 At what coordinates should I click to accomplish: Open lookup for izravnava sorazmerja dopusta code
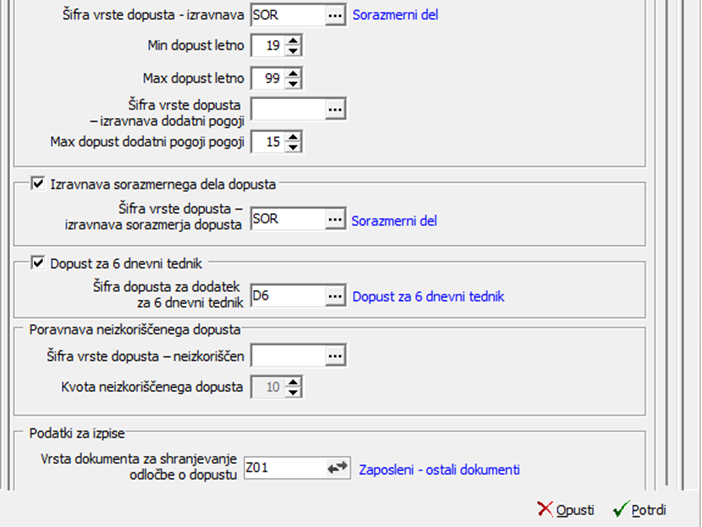click(x=335, y=219)
